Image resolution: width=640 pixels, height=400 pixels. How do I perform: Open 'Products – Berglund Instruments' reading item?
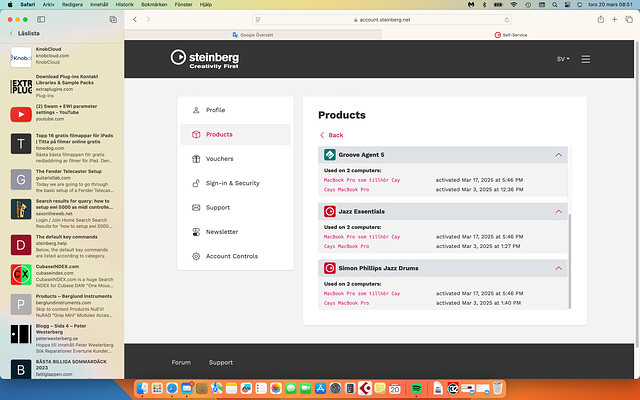pos(62,306)
